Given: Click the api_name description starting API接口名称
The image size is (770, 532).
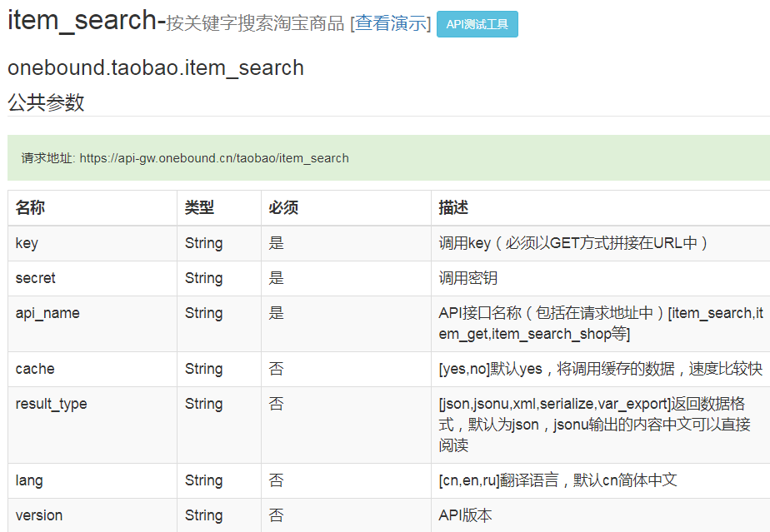Looking at the screenshot, I should [x=601, y=323].
